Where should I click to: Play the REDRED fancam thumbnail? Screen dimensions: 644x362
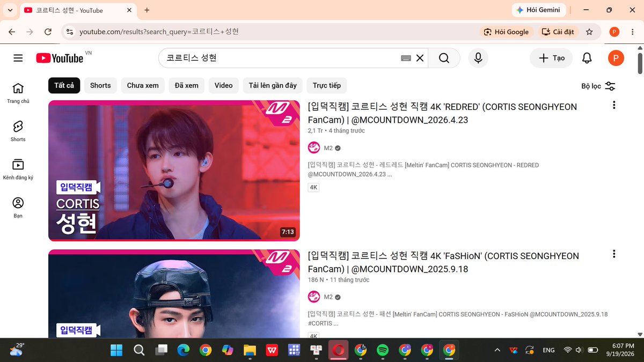coord(174,171)
